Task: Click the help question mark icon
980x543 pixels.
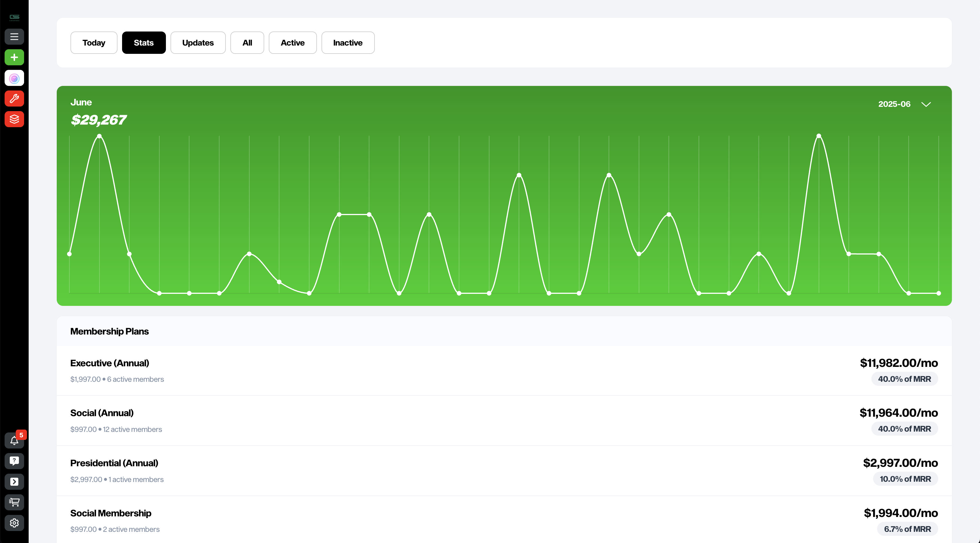Action: point(14,461)
